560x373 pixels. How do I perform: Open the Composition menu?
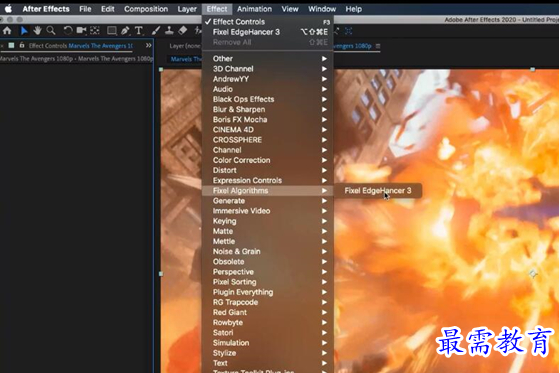(146, 9)
